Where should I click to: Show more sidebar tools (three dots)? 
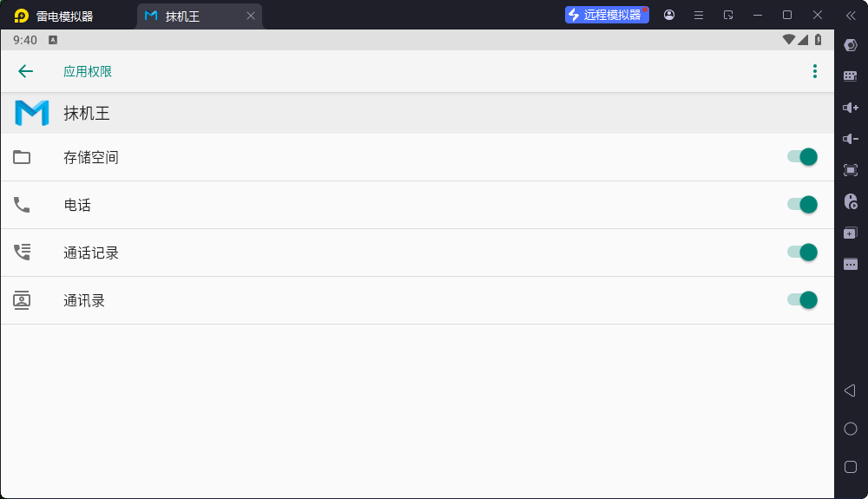click(851, 264)
